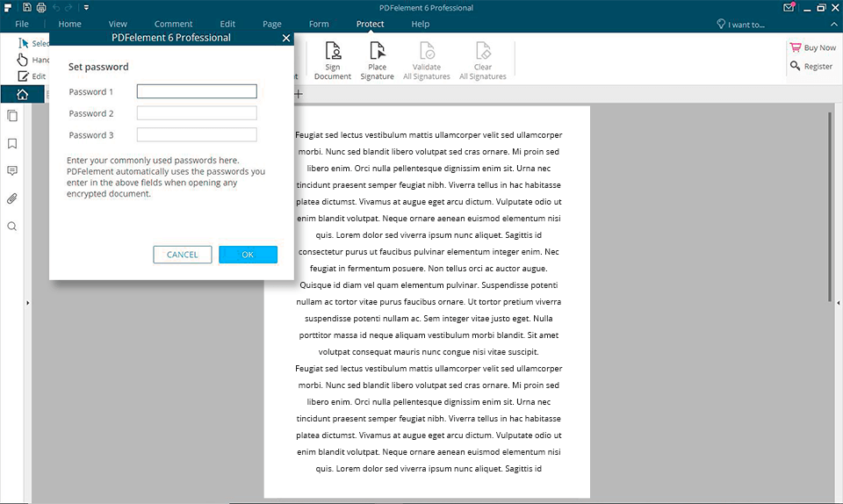Screen dimensions: 843x504
Task: Click the Buy Now link
Action: [x=813, y=47]
